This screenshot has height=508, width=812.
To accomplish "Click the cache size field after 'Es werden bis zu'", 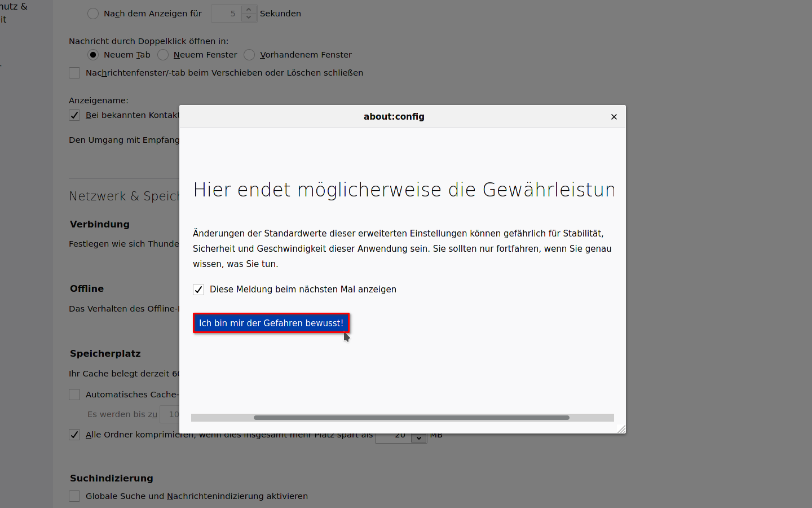I will 170,414.
